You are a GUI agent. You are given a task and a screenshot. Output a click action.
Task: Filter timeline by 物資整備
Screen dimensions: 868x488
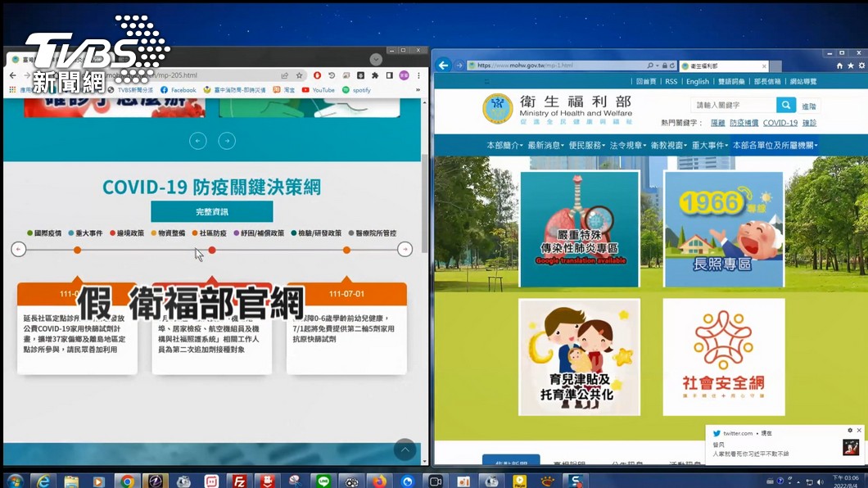tap(169, 233)
